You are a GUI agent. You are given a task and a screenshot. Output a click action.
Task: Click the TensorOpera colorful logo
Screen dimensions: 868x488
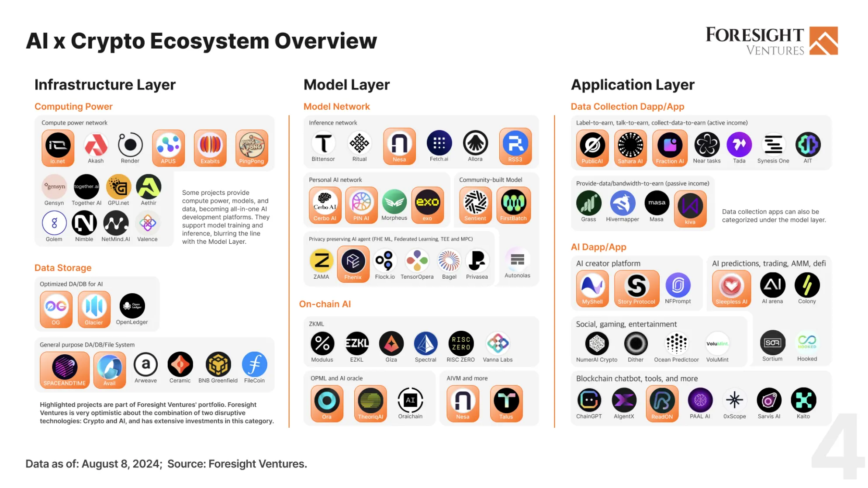(417, 261)
